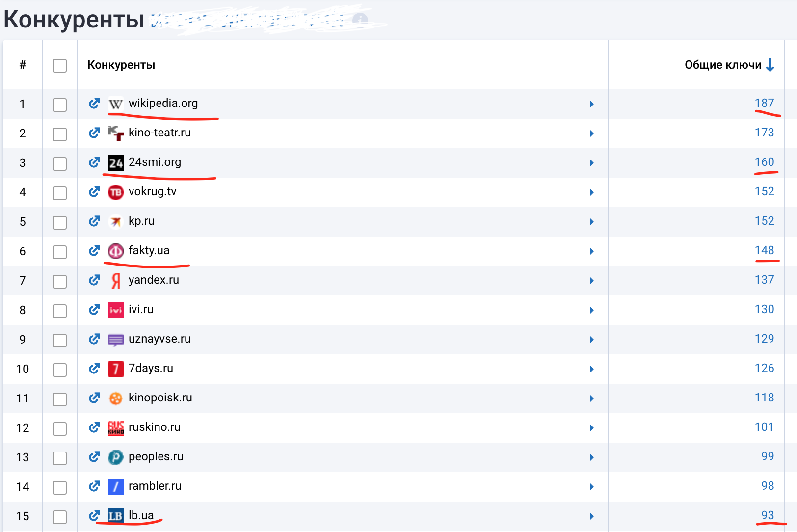
Task: Check the box for kp.ru row
Action: tap(60, 223)
